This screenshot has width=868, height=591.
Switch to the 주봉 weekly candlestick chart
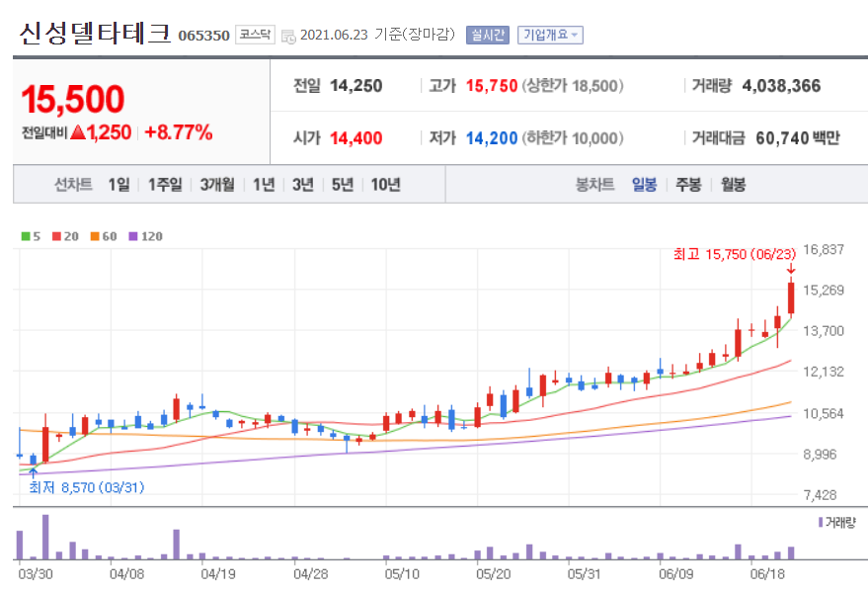pos(688,185)
